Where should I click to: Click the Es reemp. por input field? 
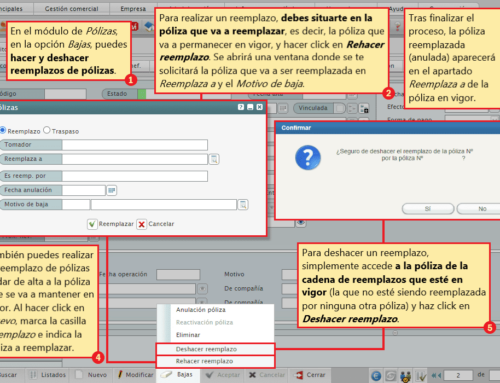tap(135, 176)
